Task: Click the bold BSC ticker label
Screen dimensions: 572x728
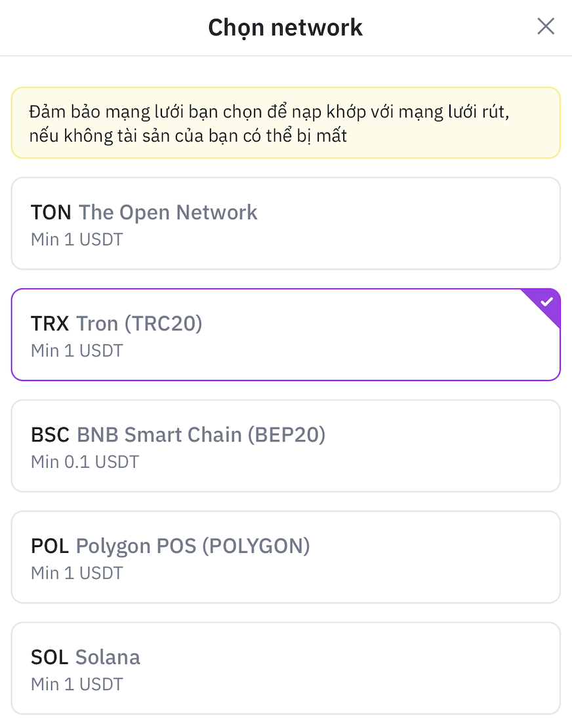Action: [50, 435]
